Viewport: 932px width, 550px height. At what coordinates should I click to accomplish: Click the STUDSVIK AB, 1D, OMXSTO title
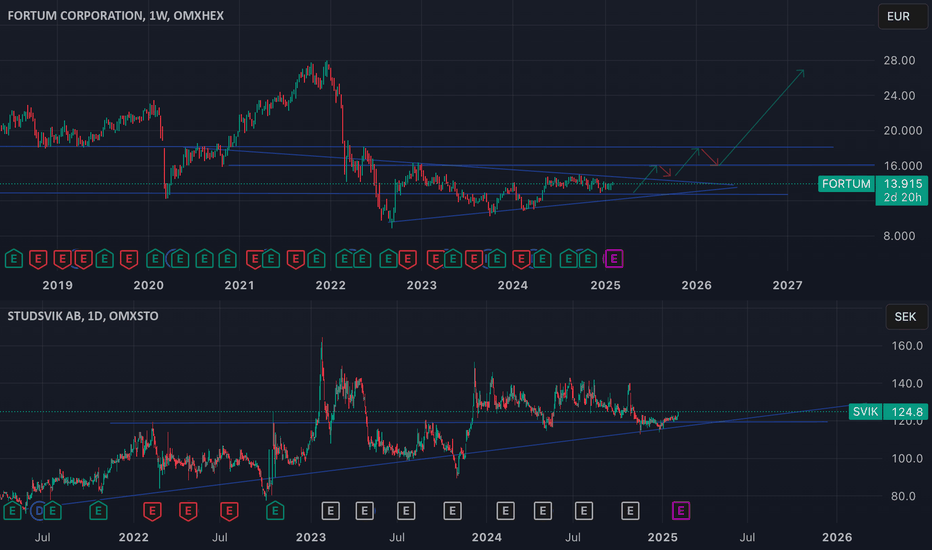point(83,316)
